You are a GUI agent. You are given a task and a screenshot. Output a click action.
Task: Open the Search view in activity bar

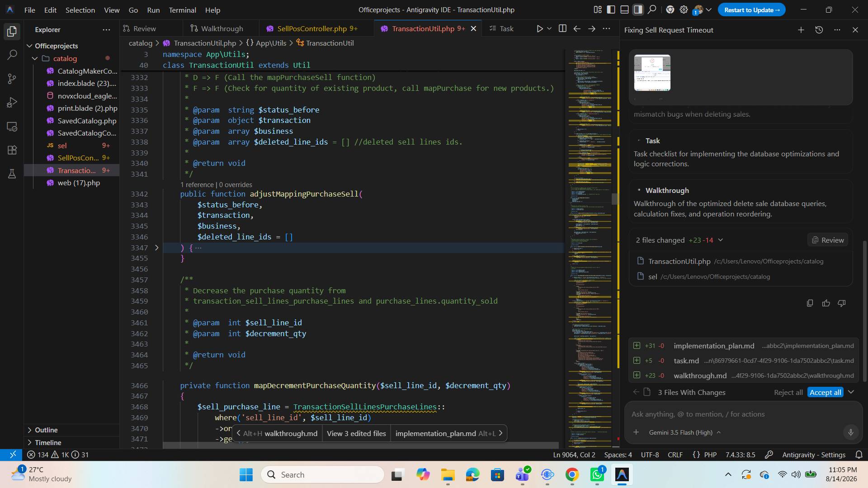(12, 55)
